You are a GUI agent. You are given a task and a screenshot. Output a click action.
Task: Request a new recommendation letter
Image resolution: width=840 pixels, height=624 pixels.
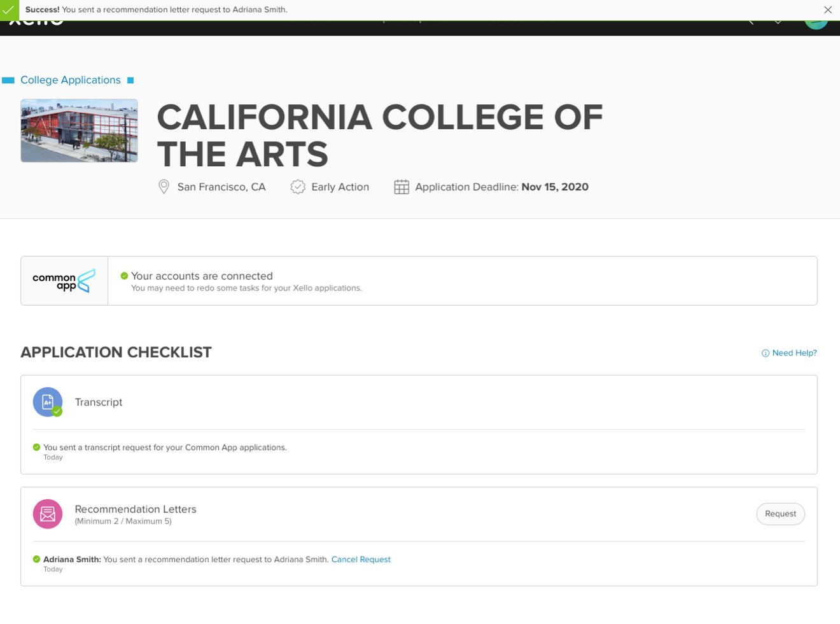point(780,514)
